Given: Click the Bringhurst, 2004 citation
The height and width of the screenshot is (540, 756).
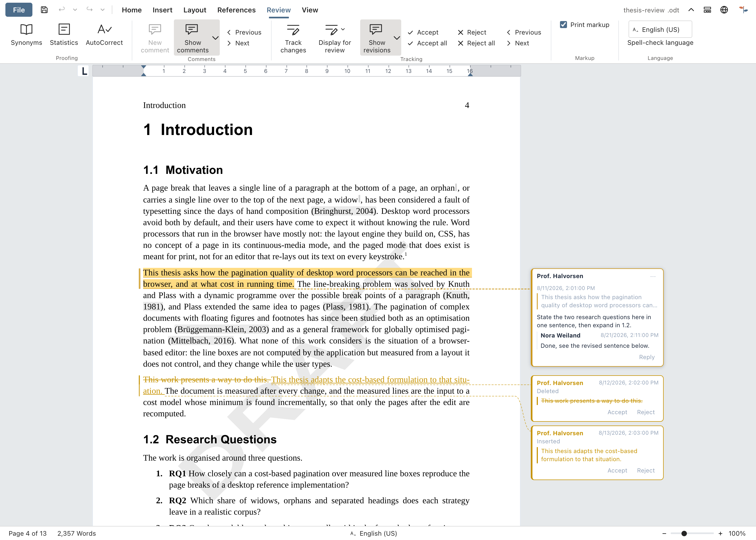Looking at the screenshot, I should pos(344,211).
